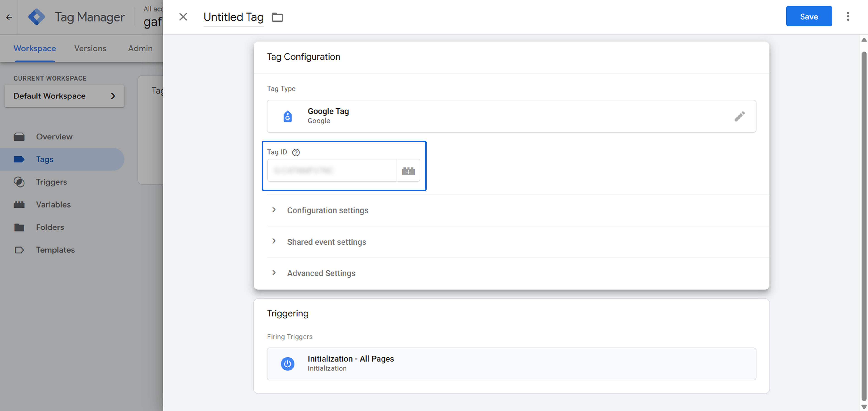Open the folder icon next to Untitled Tag
The image size is (868, 411).
tap(277, 17)
